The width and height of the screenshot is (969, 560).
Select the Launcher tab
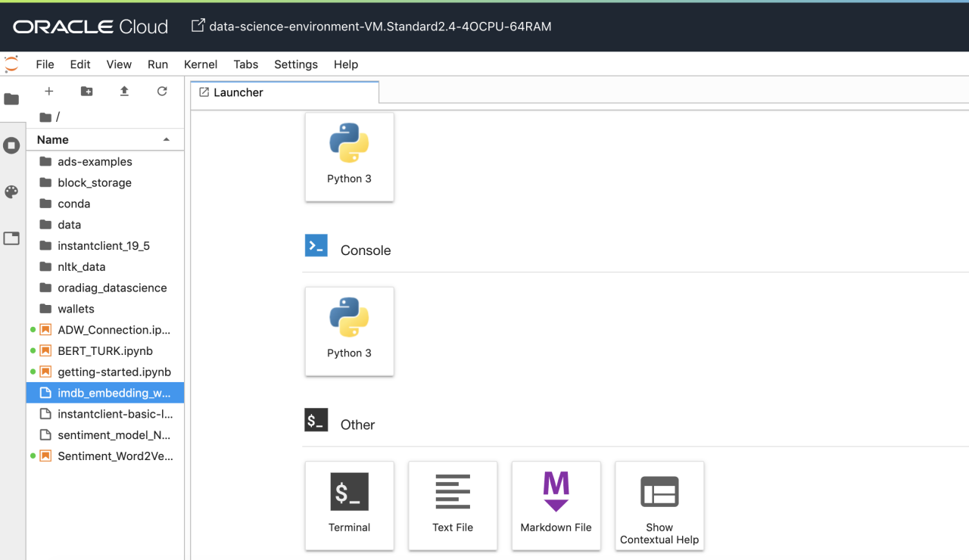click(238, 92)
